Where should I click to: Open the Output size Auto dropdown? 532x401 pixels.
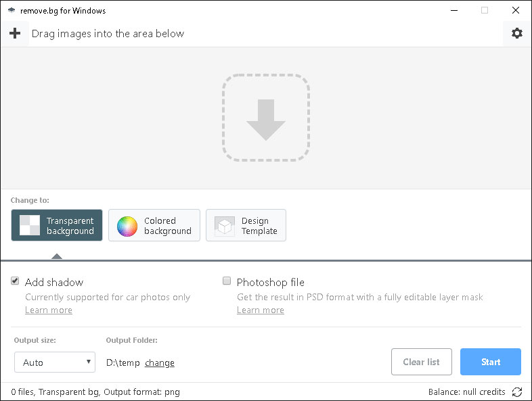55,362
